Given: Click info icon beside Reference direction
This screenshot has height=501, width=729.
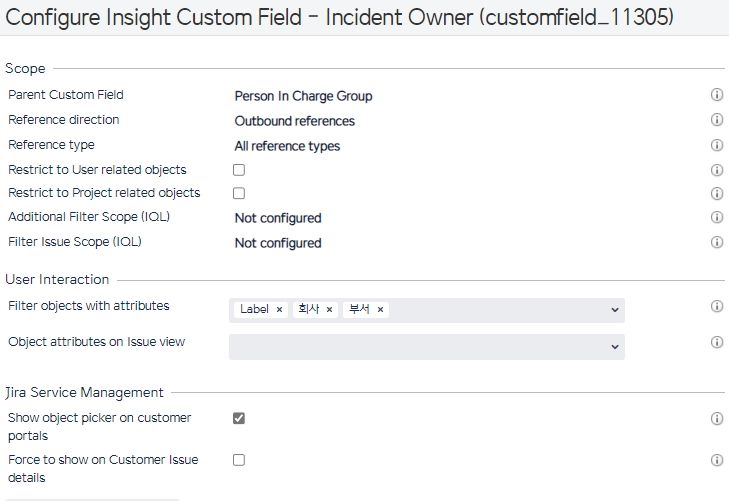Looking at the screenshot, I should 716,120.
